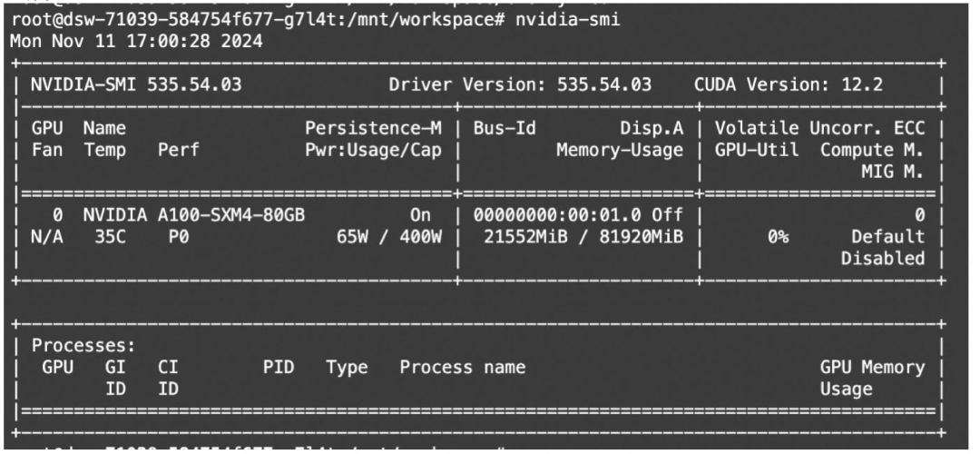Click the Persistence-M column header
The image size is (980, 454).
click(x=373, y=129)
